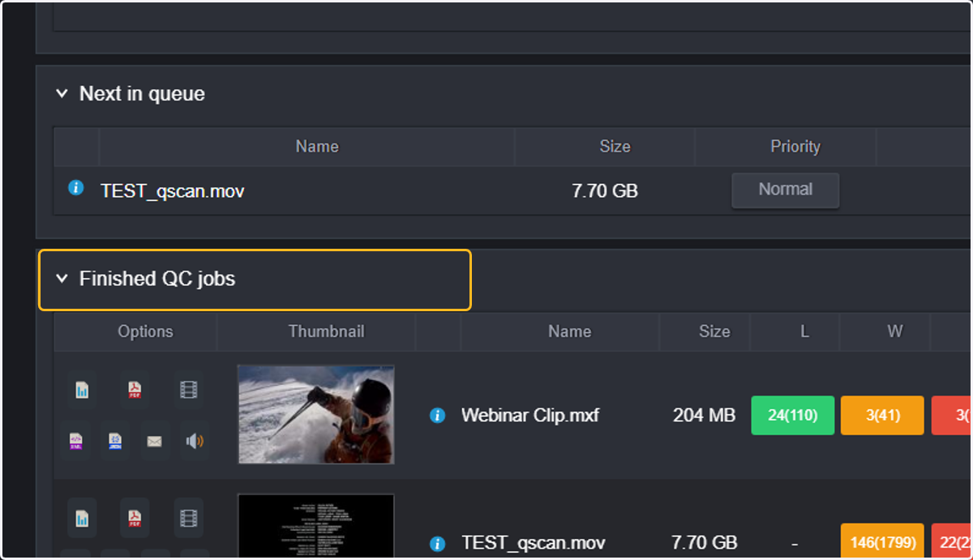The width and height of the screenshot is (973, 560).
Task: Open the film strip player for finished TEST_qscan.mov
Action: click(x=188, y=517)
